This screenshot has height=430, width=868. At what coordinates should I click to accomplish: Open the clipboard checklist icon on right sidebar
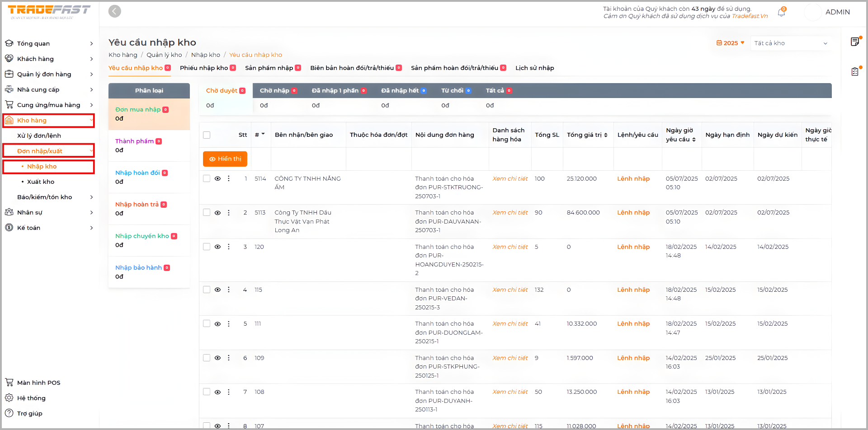[854, 71]
